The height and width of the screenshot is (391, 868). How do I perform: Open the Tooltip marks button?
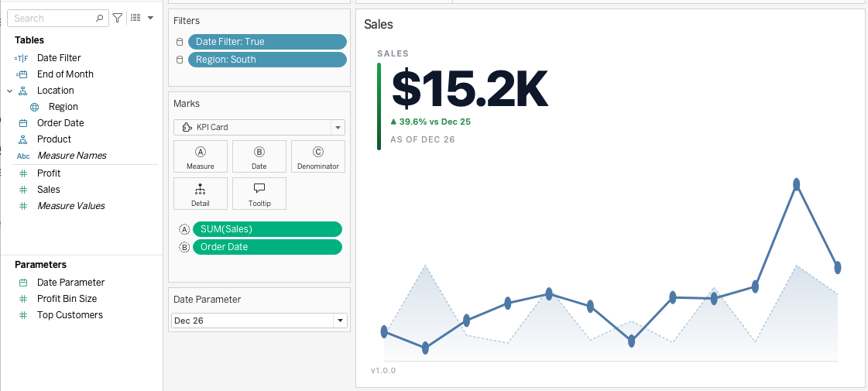259,195
